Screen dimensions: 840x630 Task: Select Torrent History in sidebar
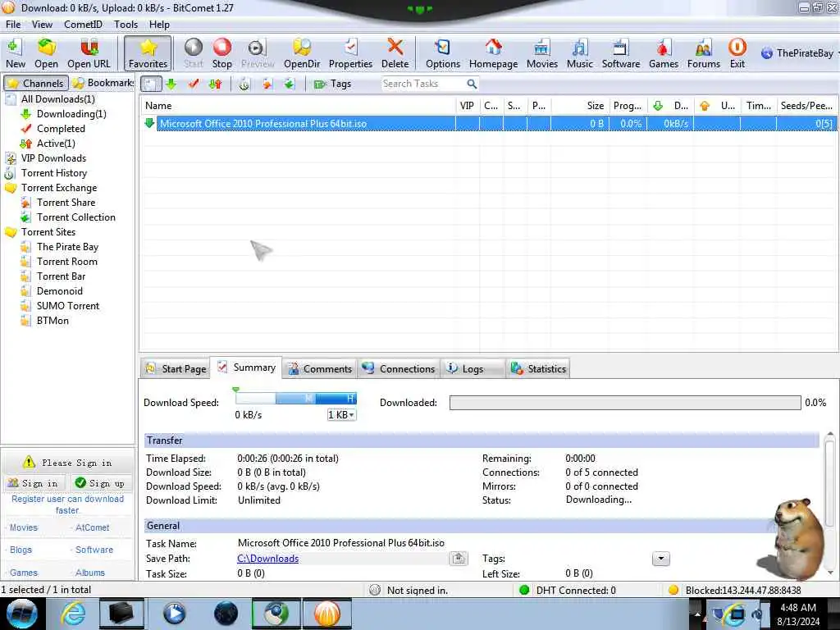[x=53, y=173]
